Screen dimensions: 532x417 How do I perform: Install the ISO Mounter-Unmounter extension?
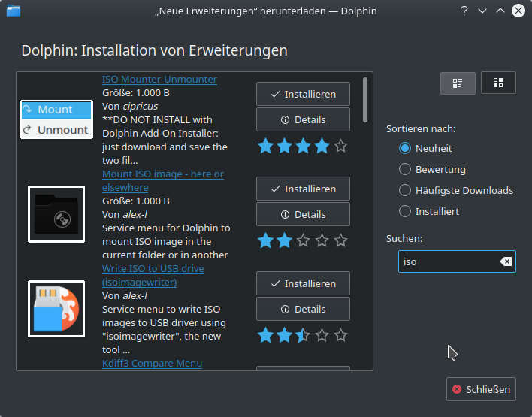(303, 94)
